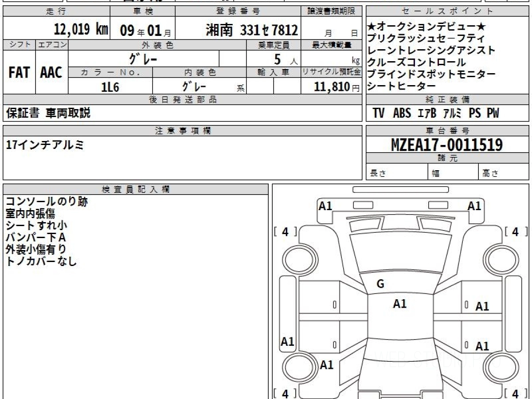The image size is (532, 399).
Task: Click the グレー value under 外装色
Action: click(144, 59)
